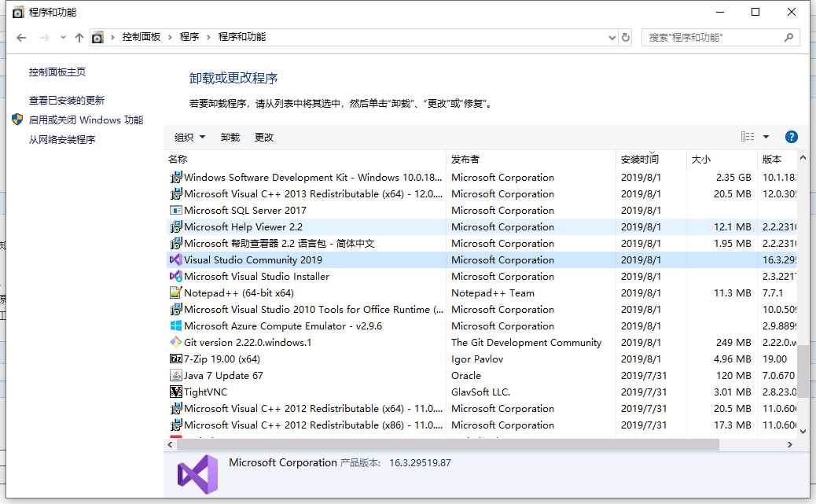
Task: Click the Visual C++ 2012 Redistributable (x64) icon
Action: [x=176, y=409]
